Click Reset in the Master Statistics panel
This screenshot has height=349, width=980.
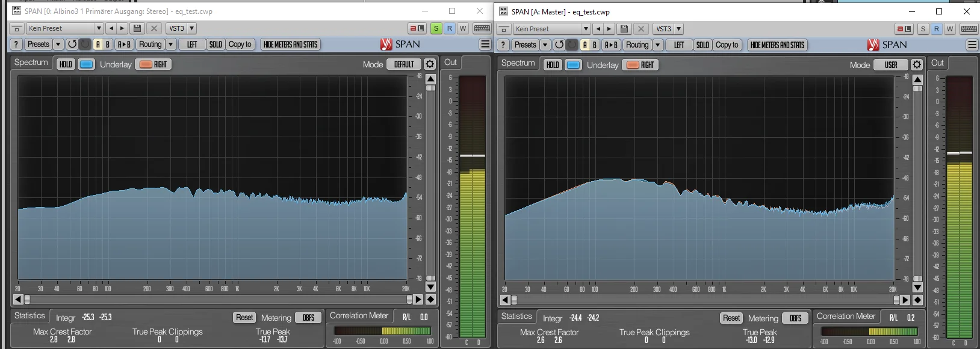click(731, 318)
